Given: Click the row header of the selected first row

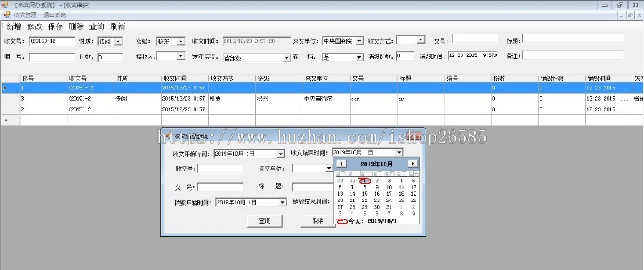Looking at the screenshot, I should [10, 88].
